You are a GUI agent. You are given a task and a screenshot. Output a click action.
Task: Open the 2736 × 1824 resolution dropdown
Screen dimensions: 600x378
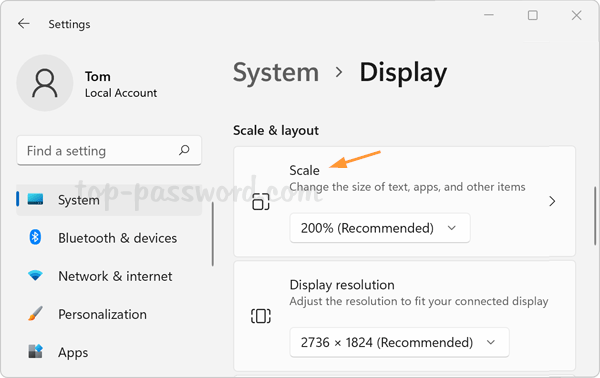pos(399,342)
